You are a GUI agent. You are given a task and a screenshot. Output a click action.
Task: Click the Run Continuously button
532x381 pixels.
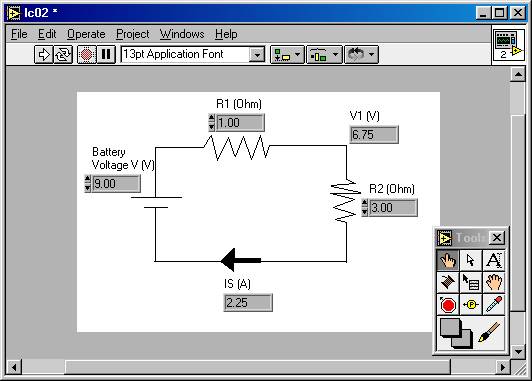(x=63, y=54)
